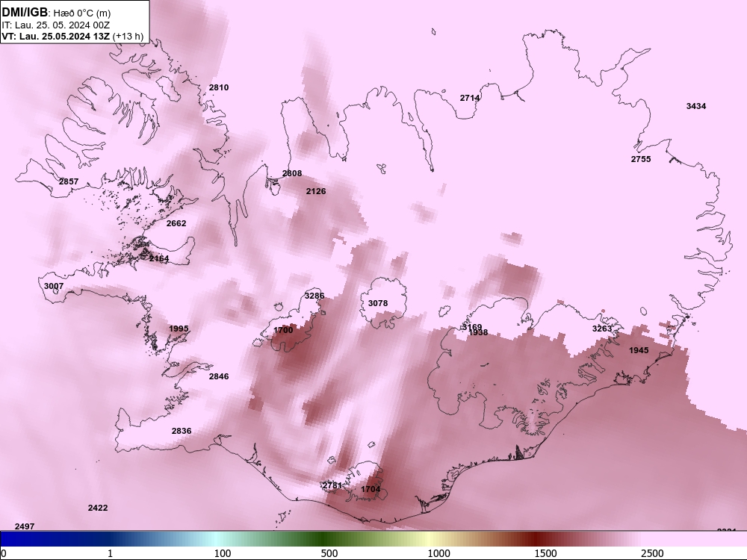Click the value 1700 on the map

tap(283, 330)
